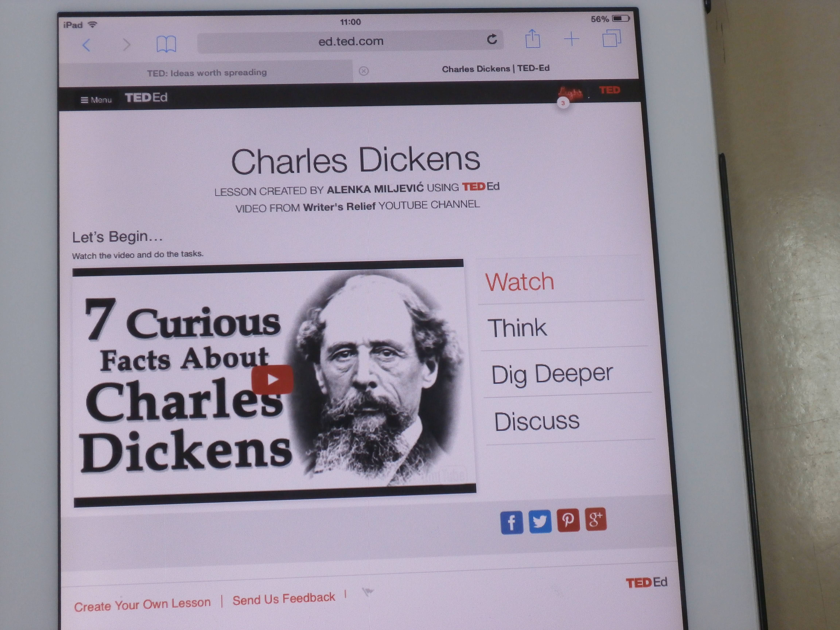Open the Discuss section
Screen dimensions: 840x630
[x=537, y=421]
